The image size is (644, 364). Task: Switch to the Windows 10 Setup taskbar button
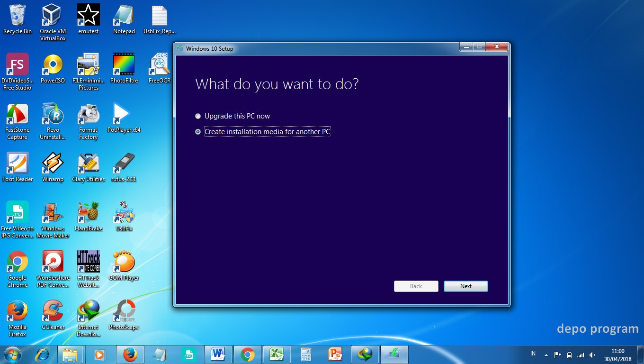tap(394, 355)
